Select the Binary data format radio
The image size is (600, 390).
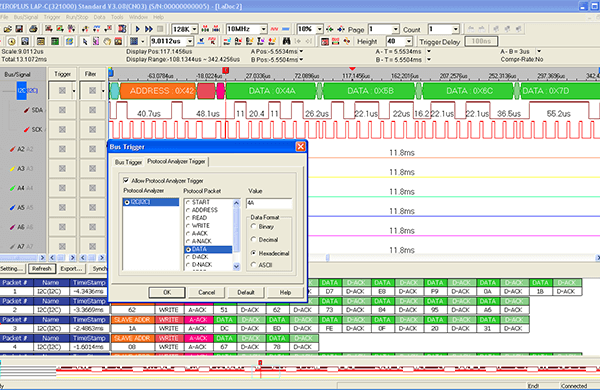[253, 227]
